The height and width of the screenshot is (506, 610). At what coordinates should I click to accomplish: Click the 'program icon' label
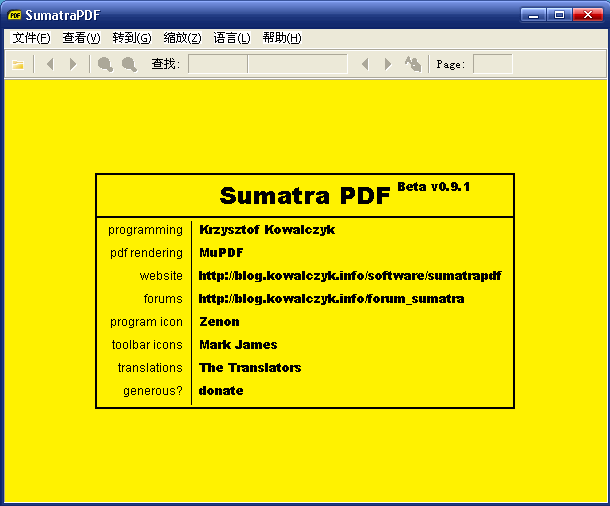(x=146, y=322)
